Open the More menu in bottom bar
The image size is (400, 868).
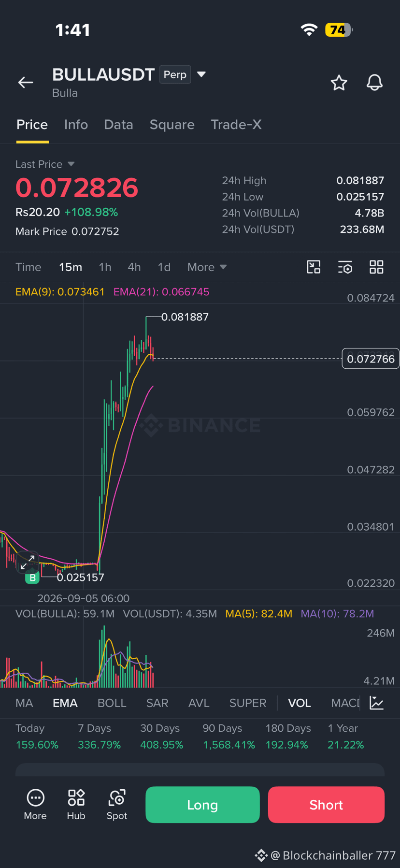click(x=35, y=805)
